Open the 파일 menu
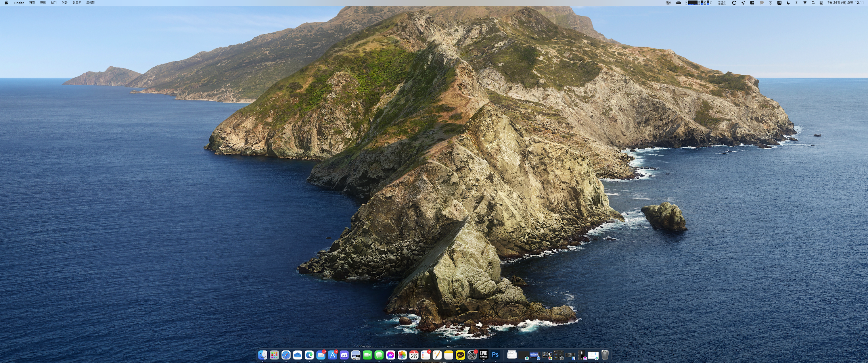 point(32,3)
